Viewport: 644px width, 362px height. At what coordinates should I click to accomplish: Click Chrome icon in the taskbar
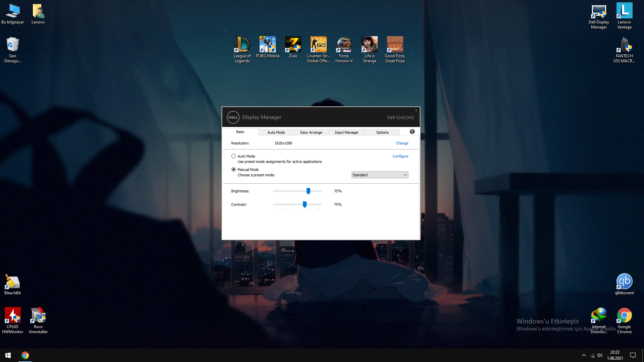click(25, 355)
